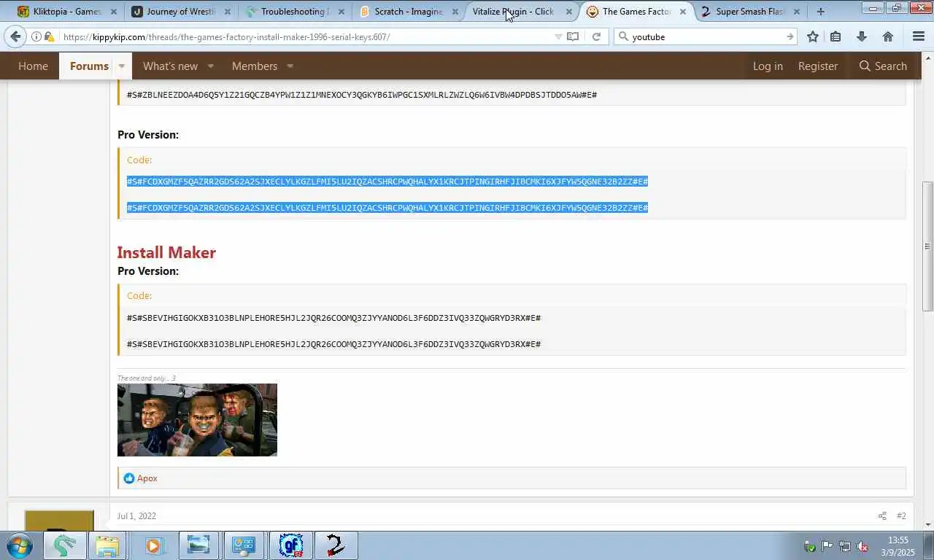Close the Kliktopia tab

click(x=114, y=12)
